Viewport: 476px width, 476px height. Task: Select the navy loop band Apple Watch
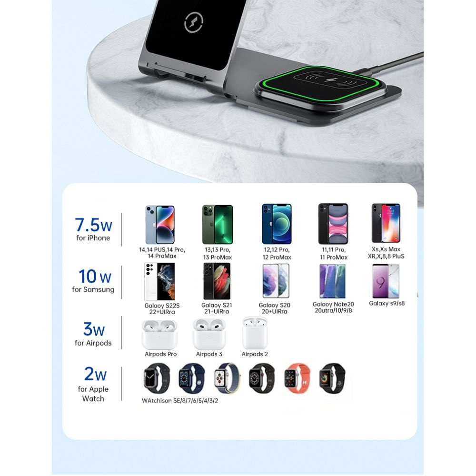coord(227,378)
